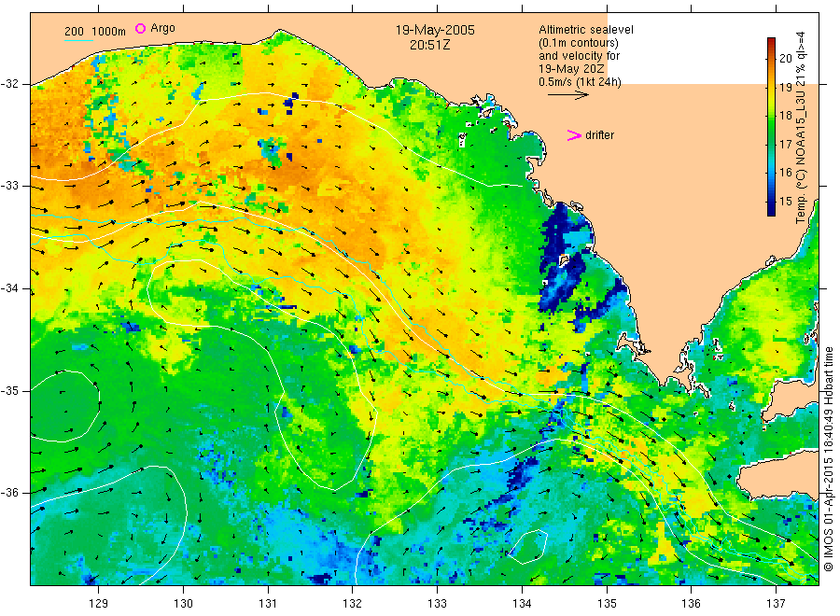Viewport: 840px width, 616px height.
Task: Click the magenta drifter arrowhead symbol
Action: 574,135
